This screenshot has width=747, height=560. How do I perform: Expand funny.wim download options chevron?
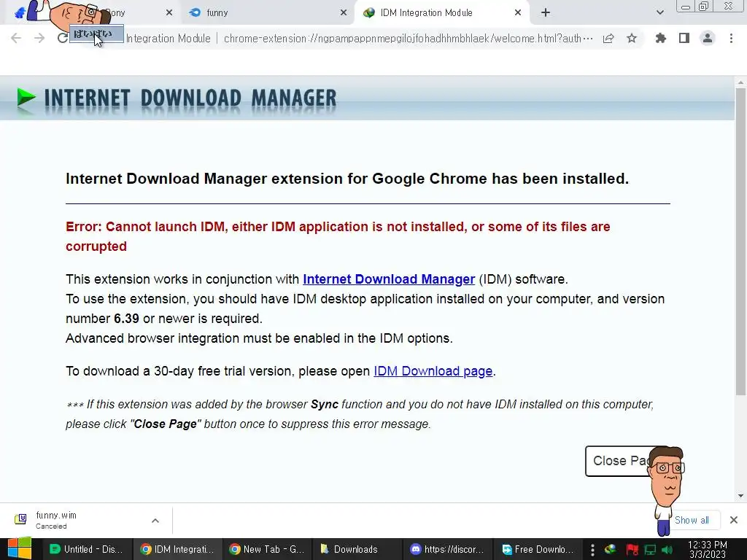(155, 521)
